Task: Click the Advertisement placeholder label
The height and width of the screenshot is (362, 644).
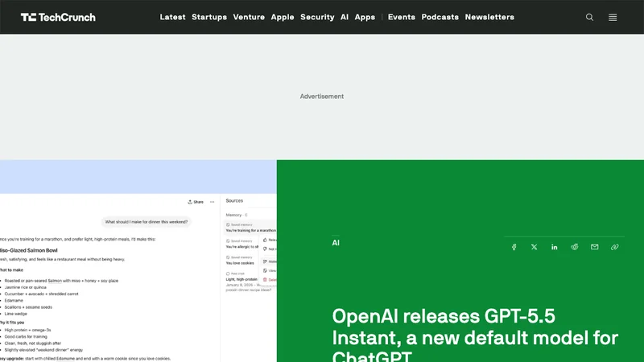Action: point(321,97)
